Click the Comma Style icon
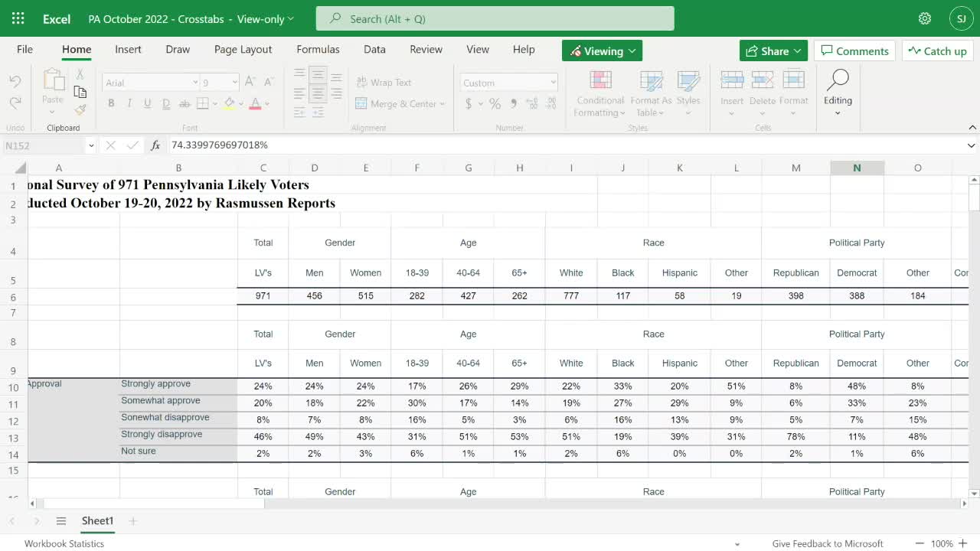Screen dimensions: 980x551 tap(514, 104)
